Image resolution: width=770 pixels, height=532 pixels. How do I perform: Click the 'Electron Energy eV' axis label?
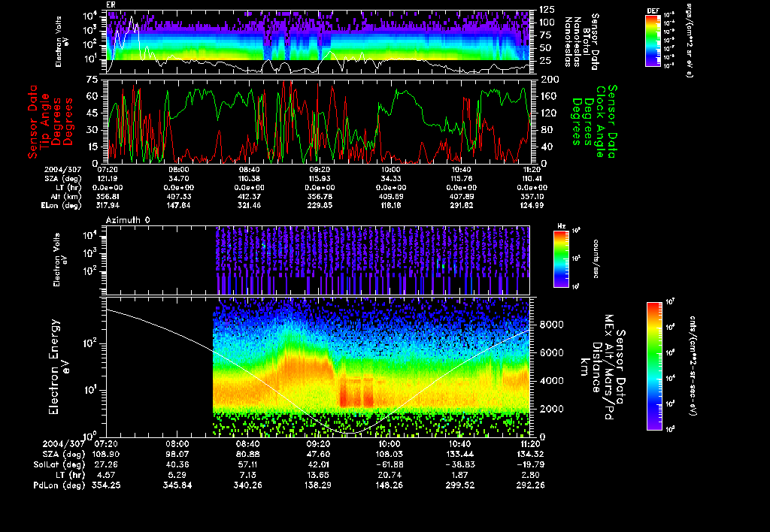pos(59,367)
